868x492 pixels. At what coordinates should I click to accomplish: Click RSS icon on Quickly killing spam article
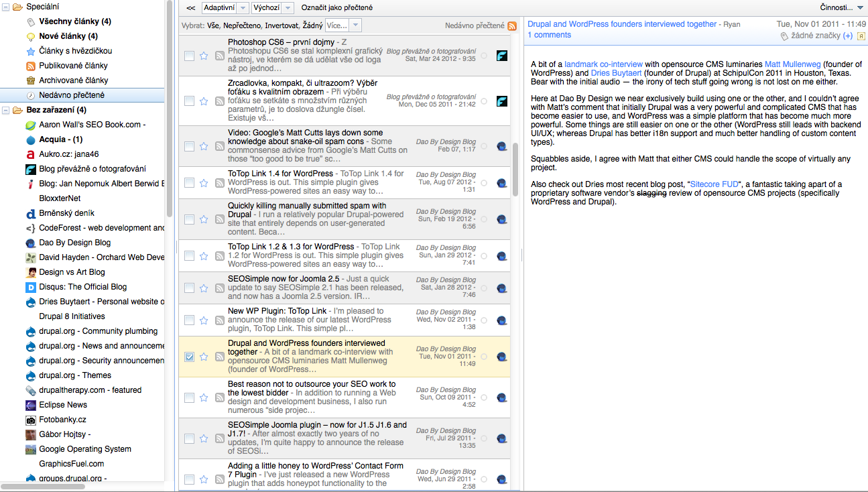(219, 219)
